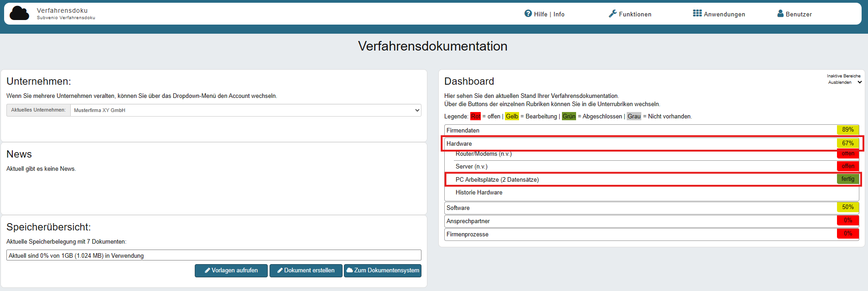Click the Speicherübersicht heading

click(x=48, y=227)
